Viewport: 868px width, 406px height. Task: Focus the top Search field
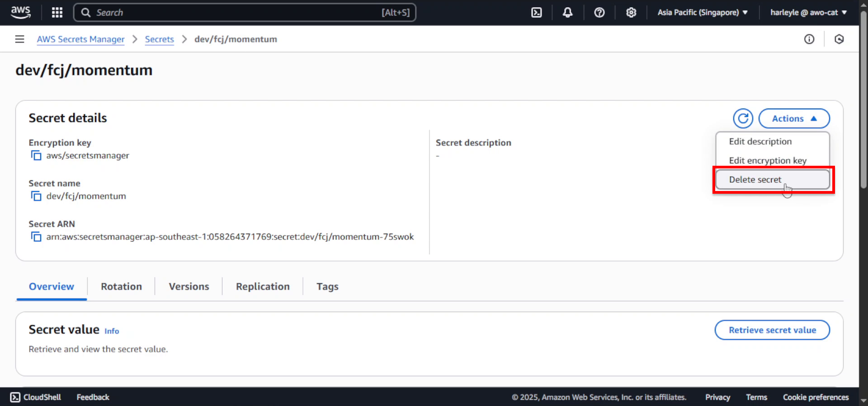[245, 12]
